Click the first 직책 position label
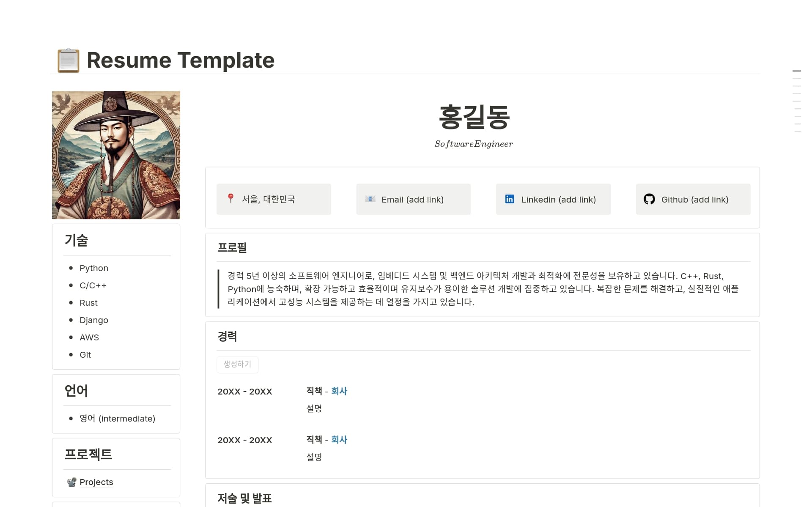The height and width of the screenshot is (507, 812). click(314, 391)
